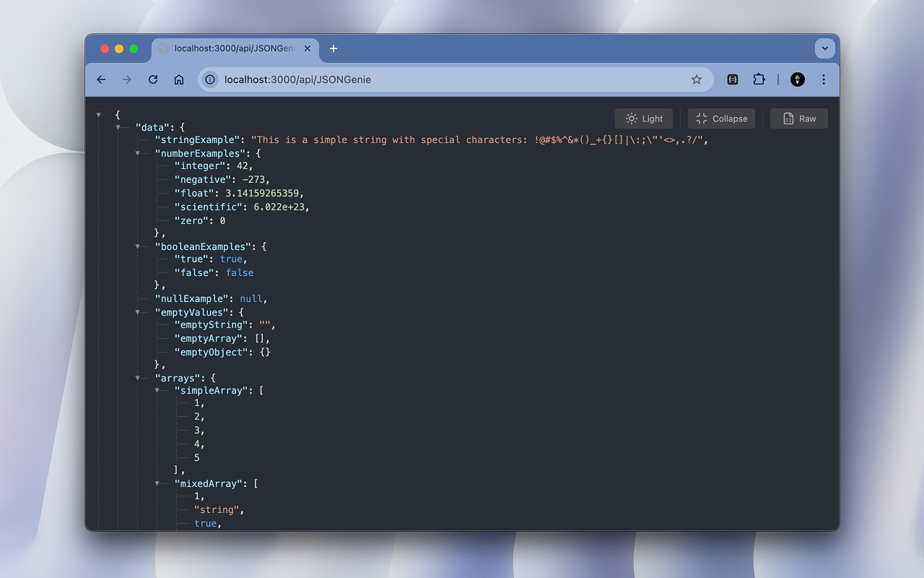The height and width of the screenshot is (578, 924).
Task: Open the tab list chevron dropdown
Action: point(824,48)
